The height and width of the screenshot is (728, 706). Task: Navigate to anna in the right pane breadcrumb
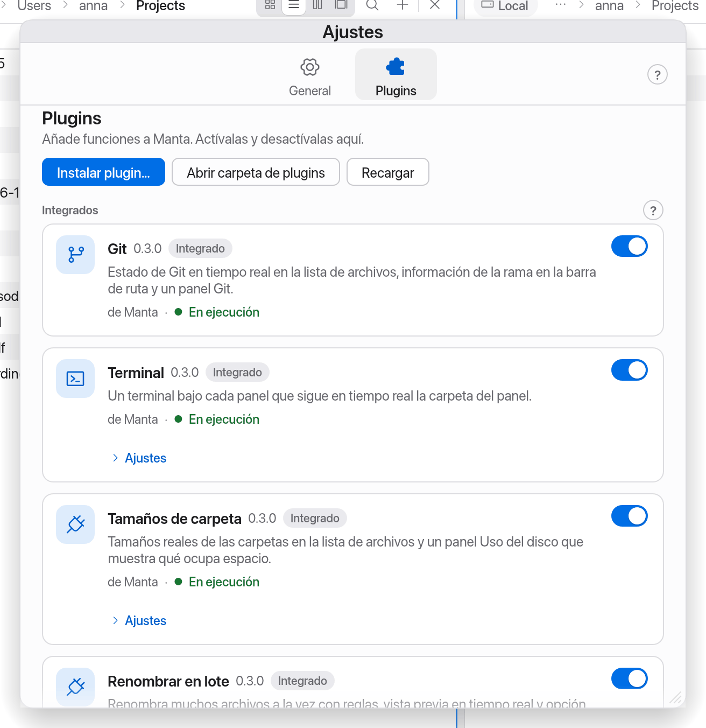point(609,6)
